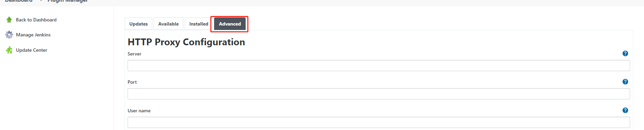The image size is (644, 130).
Task: Select the Advanced tab
Action: click(x=230, y=24)
